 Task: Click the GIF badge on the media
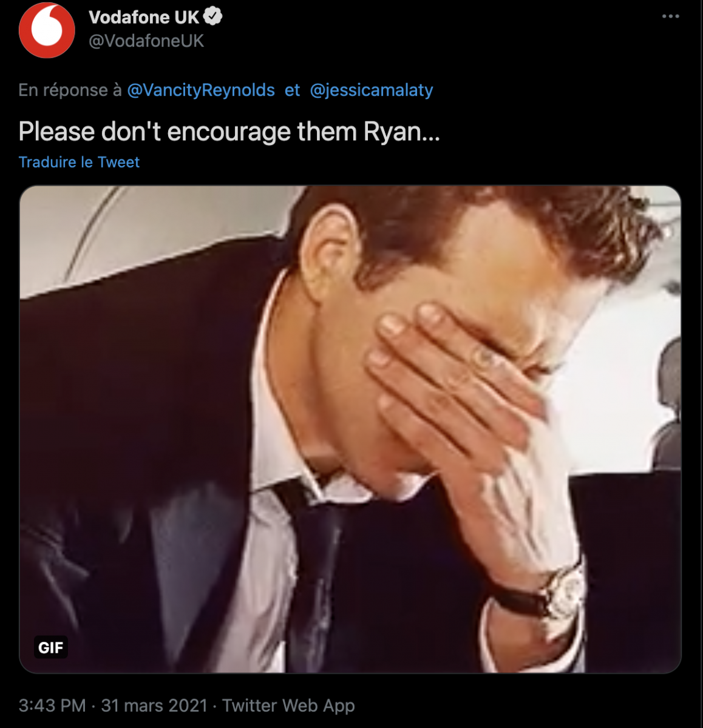[50, 647]
